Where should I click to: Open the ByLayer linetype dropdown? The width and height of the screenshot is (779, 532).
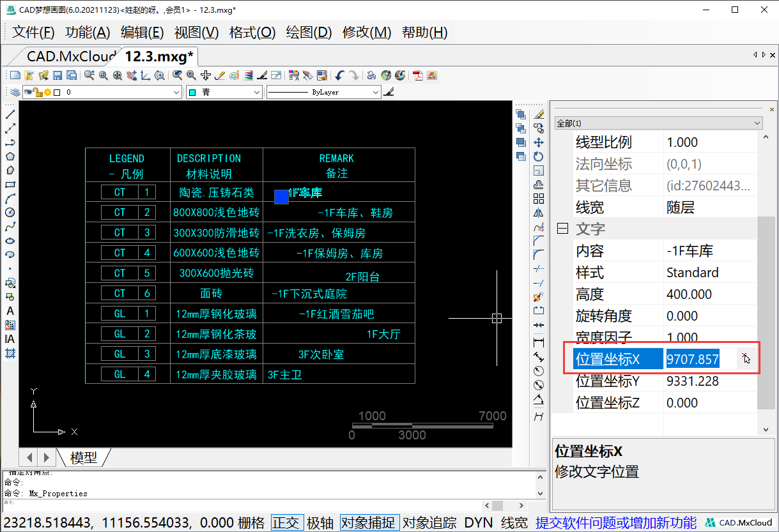coord(323,93)
